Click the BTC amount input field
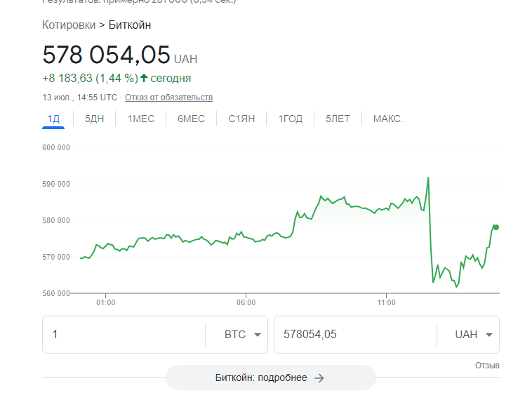The height and width of the screenshot is (395, 532). point(123,335)
